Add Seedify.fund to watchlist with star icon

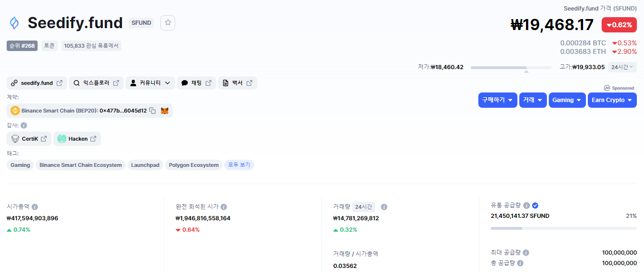click(168, 23)
